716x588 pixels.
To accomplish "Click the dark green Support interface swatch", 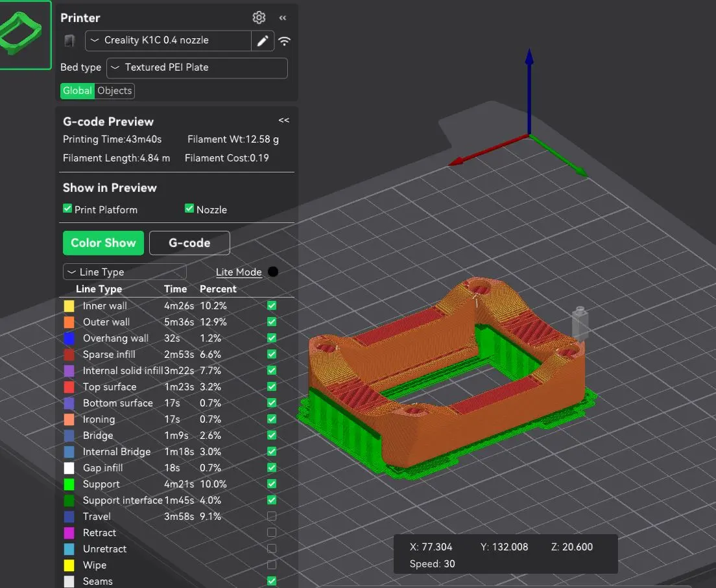I will 69,500.
